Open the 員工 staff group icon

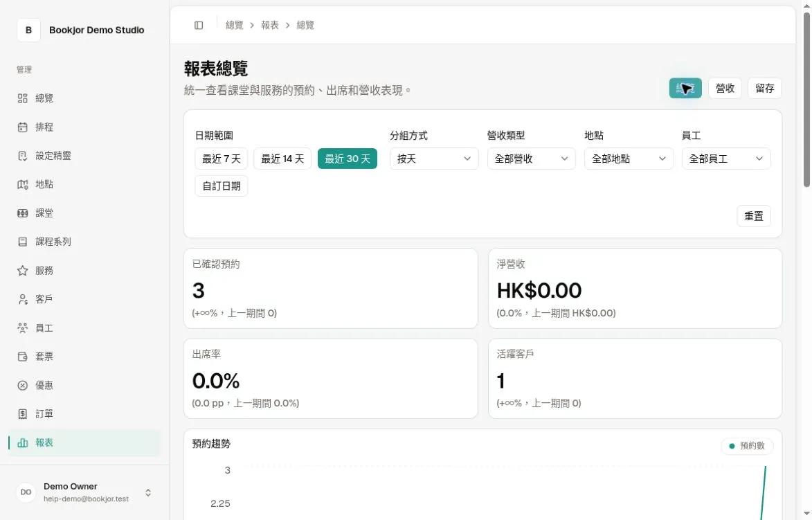22,328
